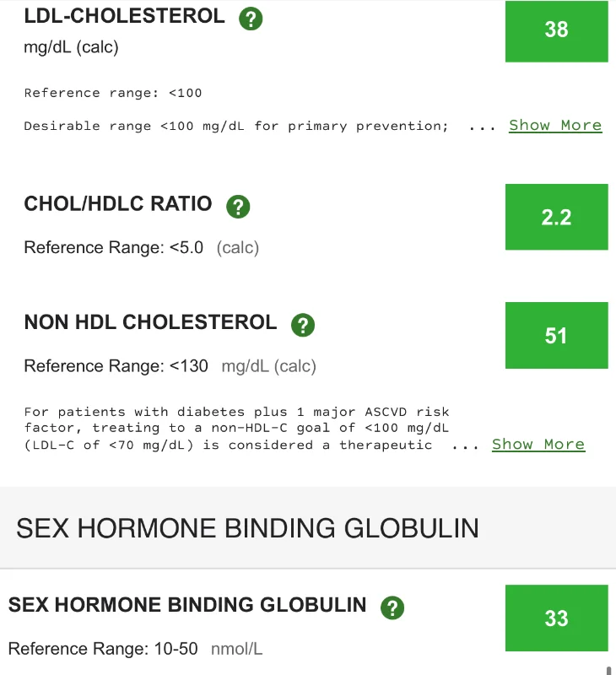Screen dimensions: 616x675
Task: Select the green 38 LDL result box
Action: [x=557, y=31]
